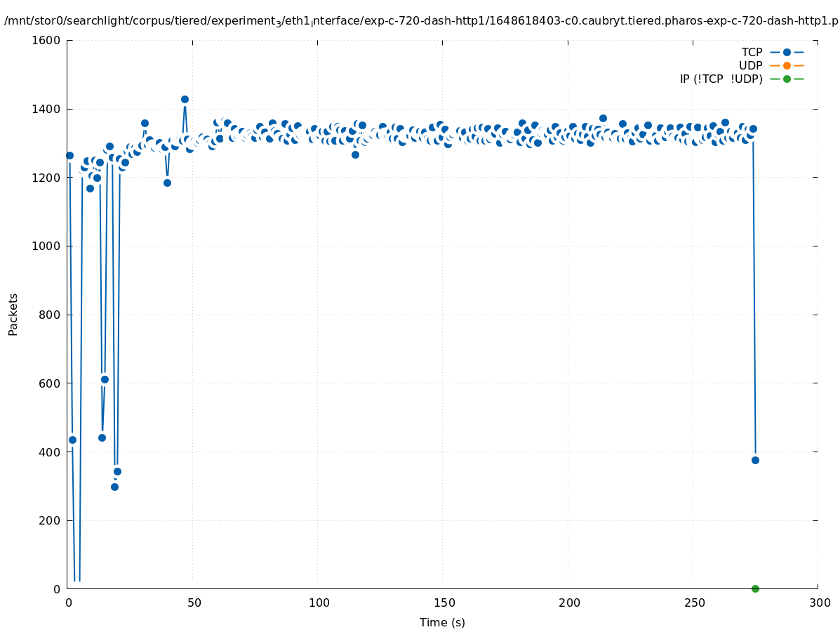Click the blue TCP legend marker

[787, 52]
